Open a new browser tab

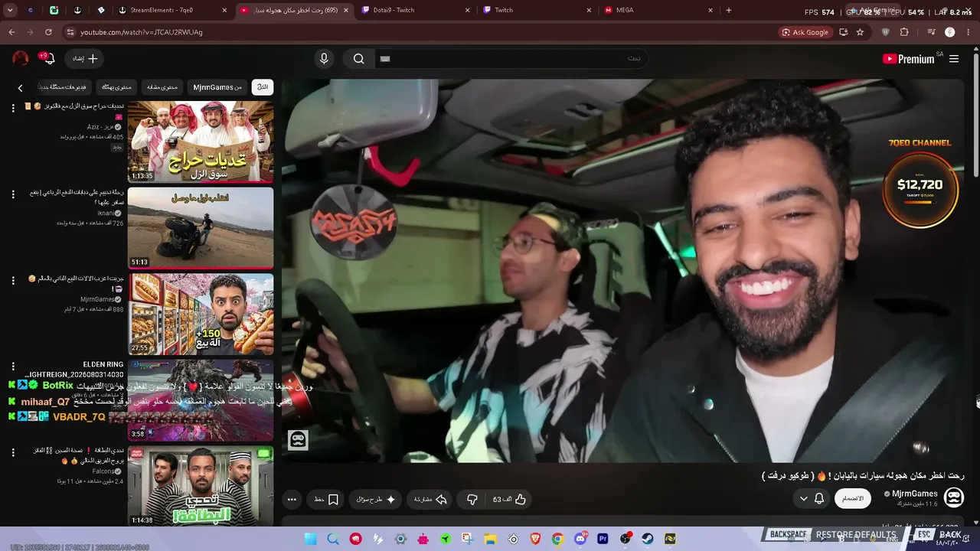(x=728, y=10)
